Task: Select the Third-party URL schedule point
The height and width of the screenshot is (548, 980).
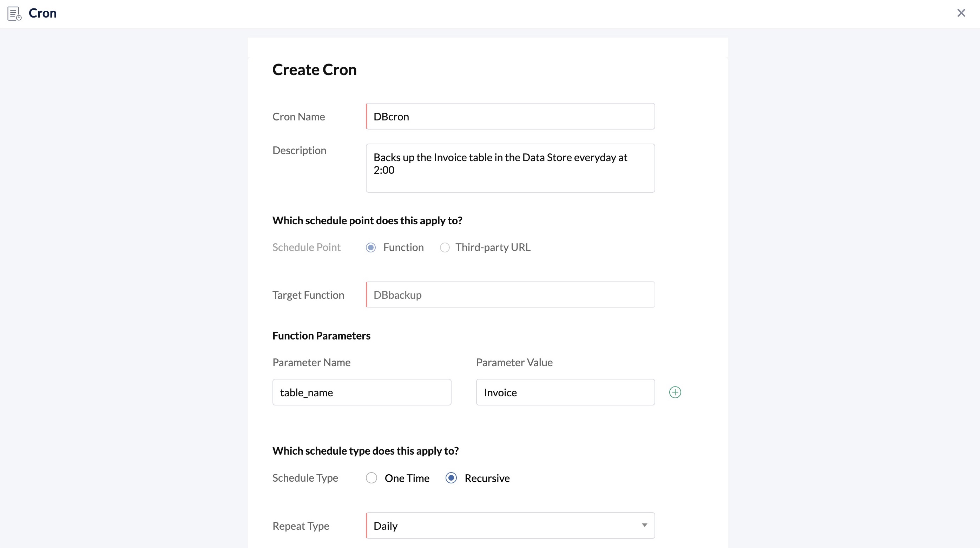Action: tap(446, 247)
